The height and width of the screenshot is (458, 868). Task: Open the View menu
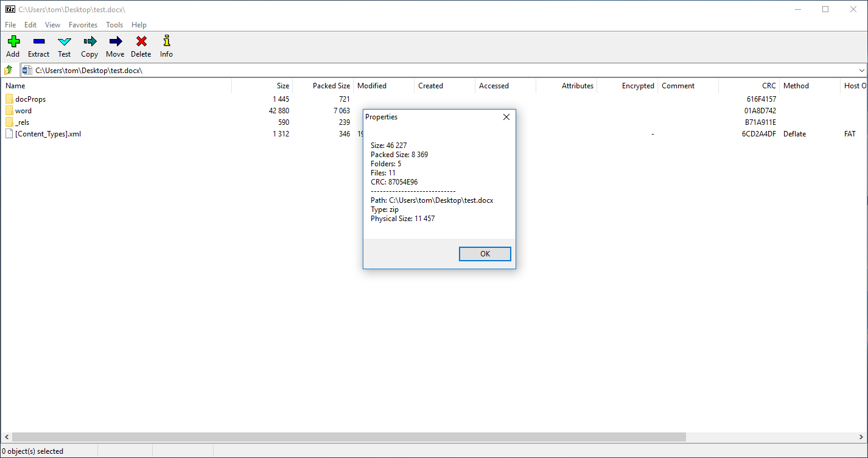(x=53, y=25)
